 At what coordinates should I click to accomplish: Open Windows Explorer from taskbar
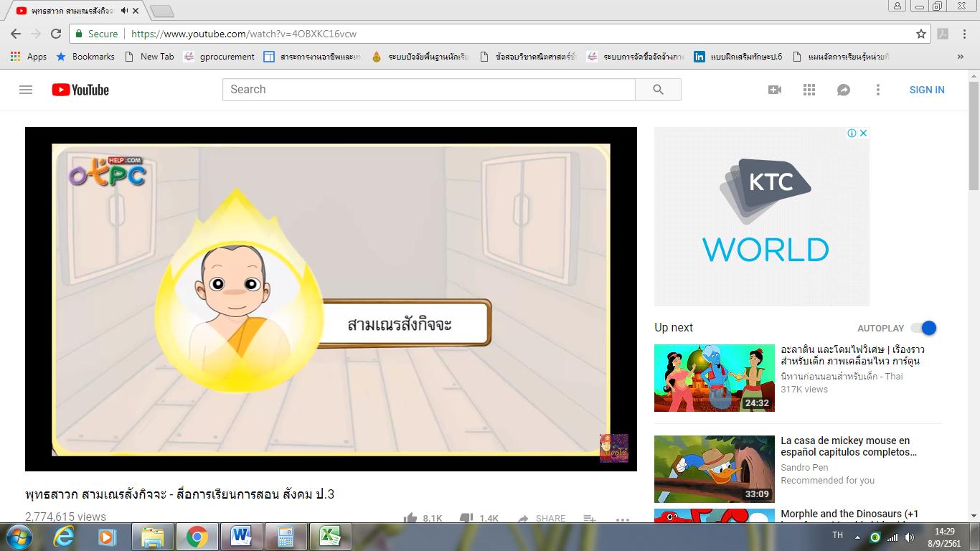152,536
